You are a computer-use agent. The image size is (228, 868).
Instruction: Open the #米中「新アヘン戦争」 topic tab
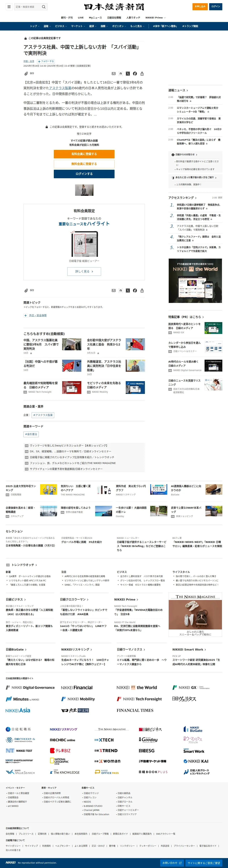pos(165,26)
